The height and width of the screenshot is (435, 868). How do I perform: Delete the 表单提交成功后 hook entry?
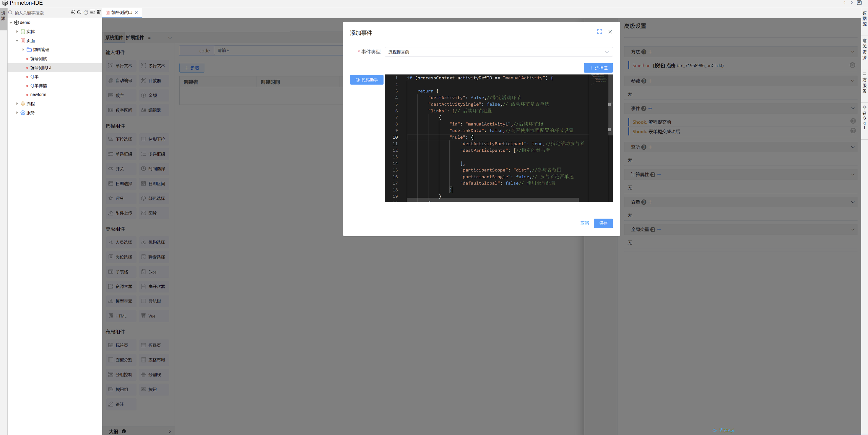[853, 131]
